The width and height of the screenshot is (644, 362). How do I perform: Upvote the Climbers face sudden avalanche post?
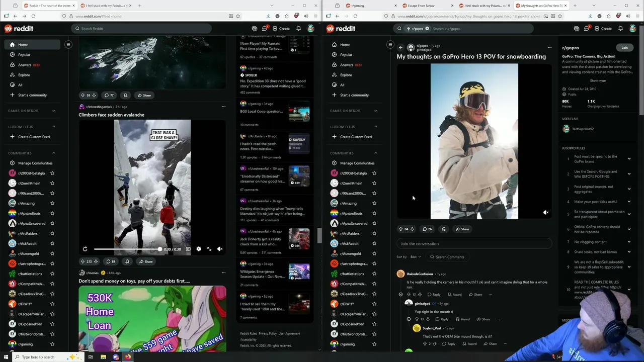click(x=83, y=261)
